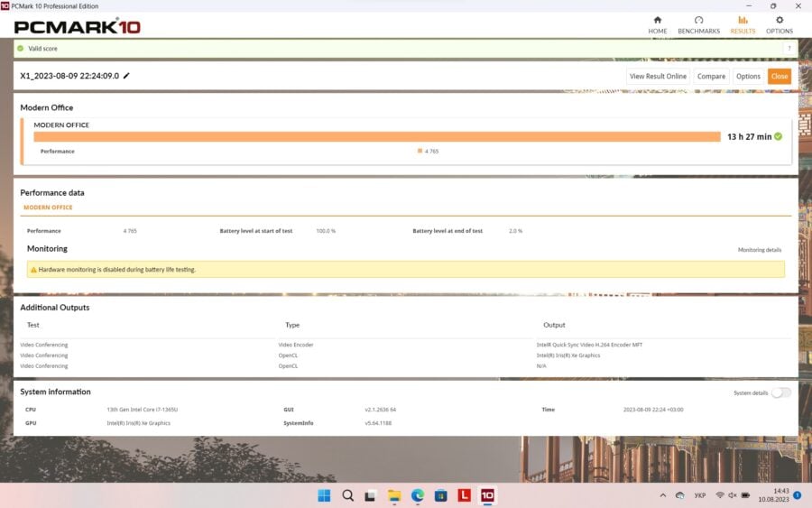The image size is (812, 508).
Task: Click View Result Online button
Action: point(658,76)
